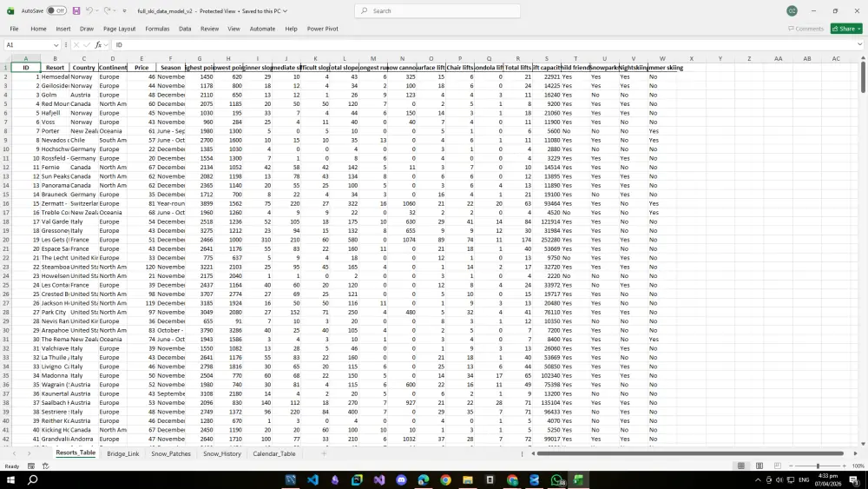Switch to Normal view icon
This screenshot has width=868, height=489.
click(740, 466)
